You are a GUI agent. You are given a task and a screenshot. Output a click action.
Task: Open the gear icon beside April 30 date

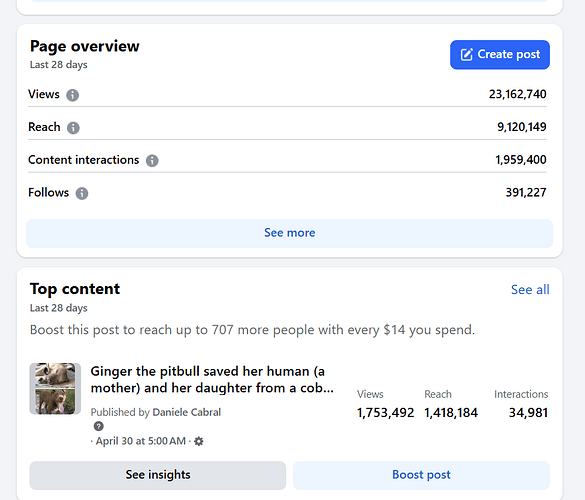199,441
